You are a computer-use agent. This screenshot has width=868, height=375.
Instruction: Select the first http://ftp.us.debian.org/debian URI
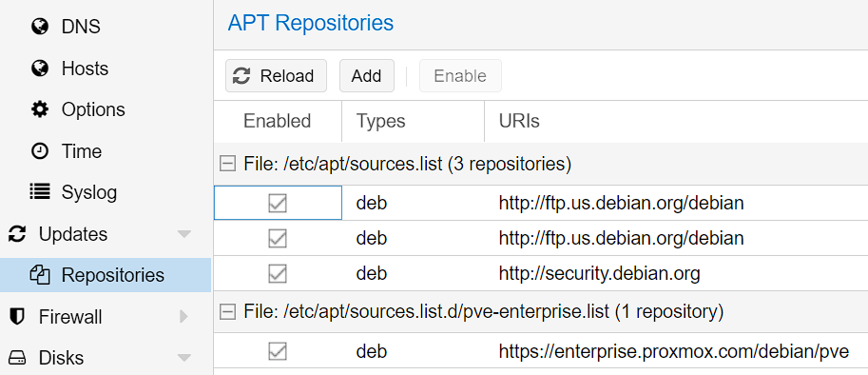point(621,204)
